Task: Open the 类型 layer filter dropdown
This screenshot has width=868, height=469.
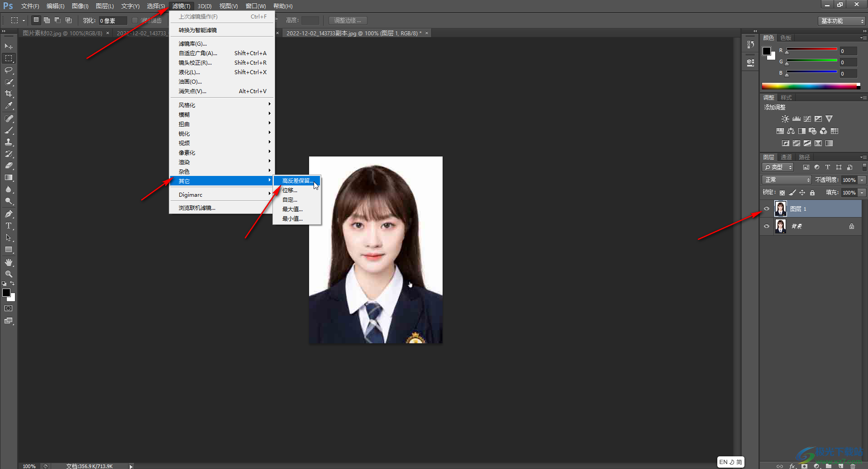Action: pos(778,167)
